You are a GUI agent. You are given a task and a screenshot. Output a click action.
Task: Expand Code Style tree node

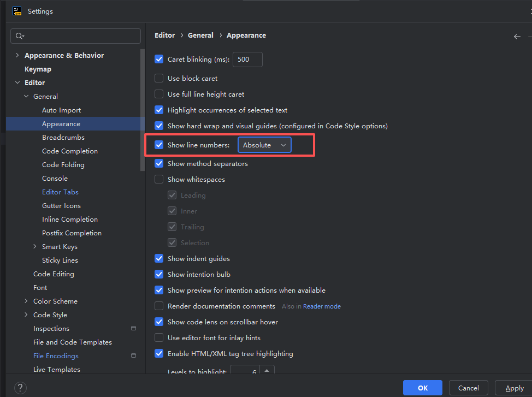[x=26, y=315]
